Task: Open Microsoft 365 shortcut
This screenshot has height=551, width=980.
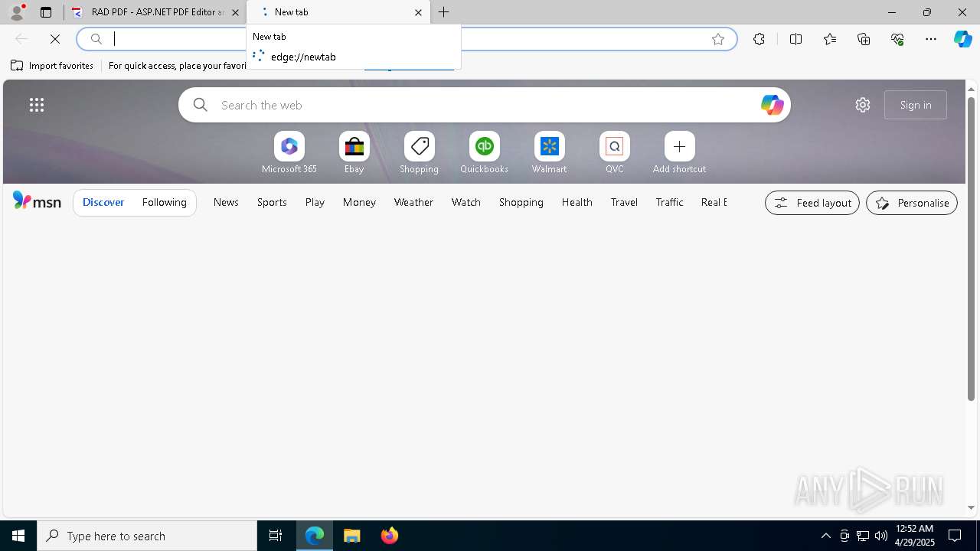Action: tap(289, 153)
